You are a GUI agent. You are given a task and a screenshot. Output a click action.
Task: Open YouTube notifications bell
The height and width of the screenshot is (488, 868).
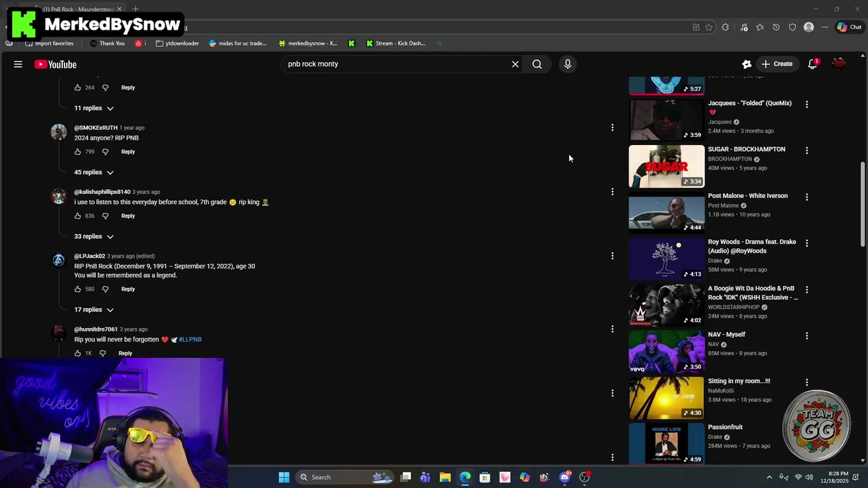point(812,64)
